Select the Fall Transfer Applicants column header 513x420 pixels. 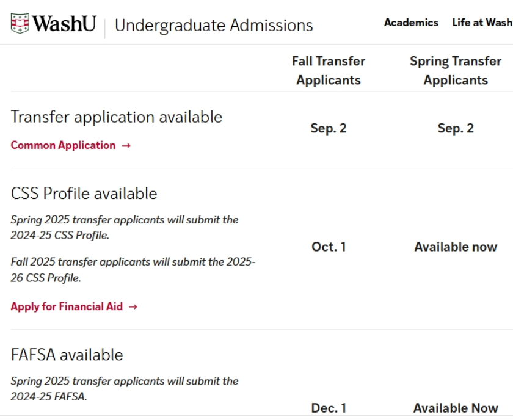pyautogui.click(x=329, y=71)
